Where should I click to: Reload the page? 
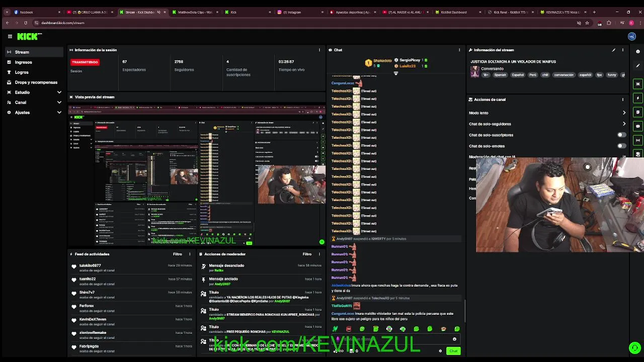pos(25,23)
